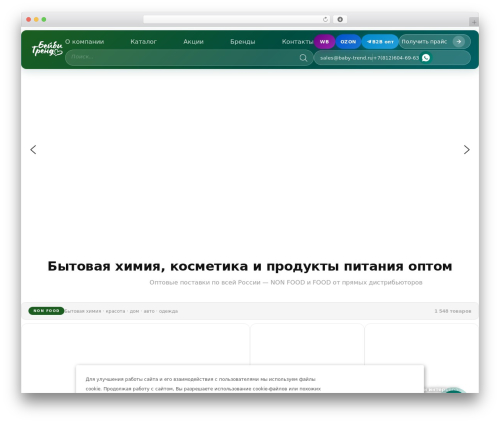
Task: Open the О компании menu item
Action: 85,42
